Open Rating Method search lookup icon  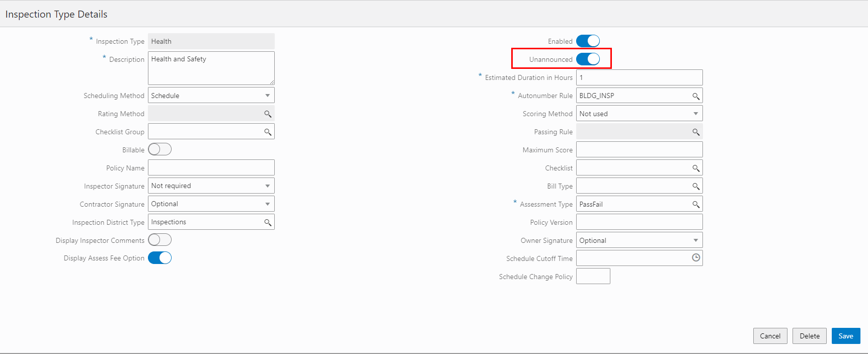click(268, 114)
